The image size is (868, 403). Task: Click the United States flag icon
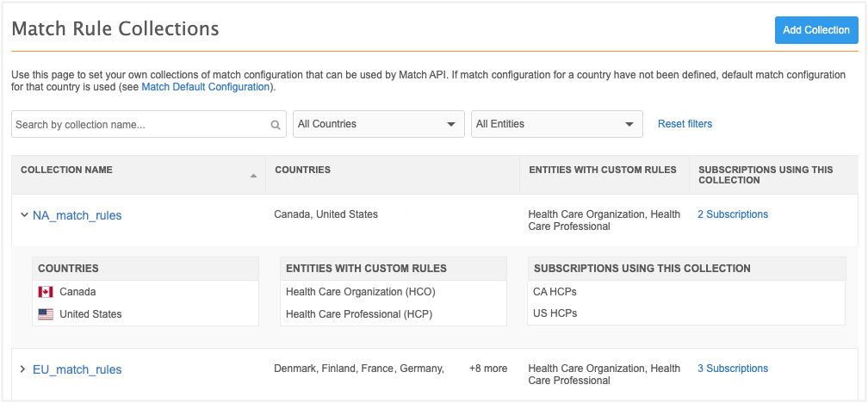(x=46, y=314)
